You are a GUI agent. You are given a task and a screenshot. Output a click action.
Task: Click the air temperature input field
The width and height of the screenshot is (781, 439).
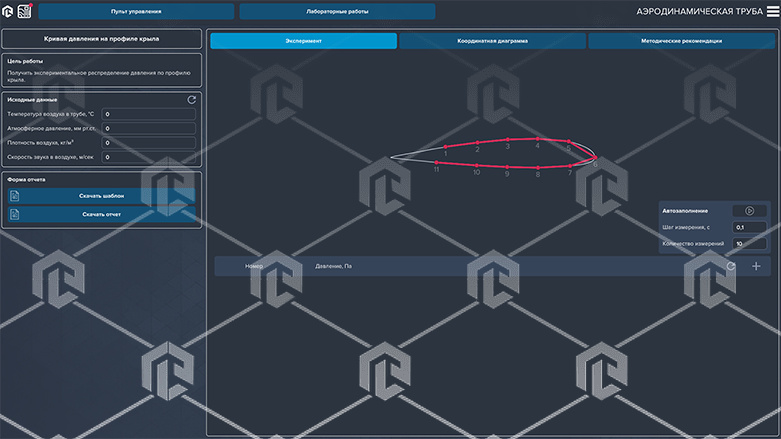tap(148, 114)
